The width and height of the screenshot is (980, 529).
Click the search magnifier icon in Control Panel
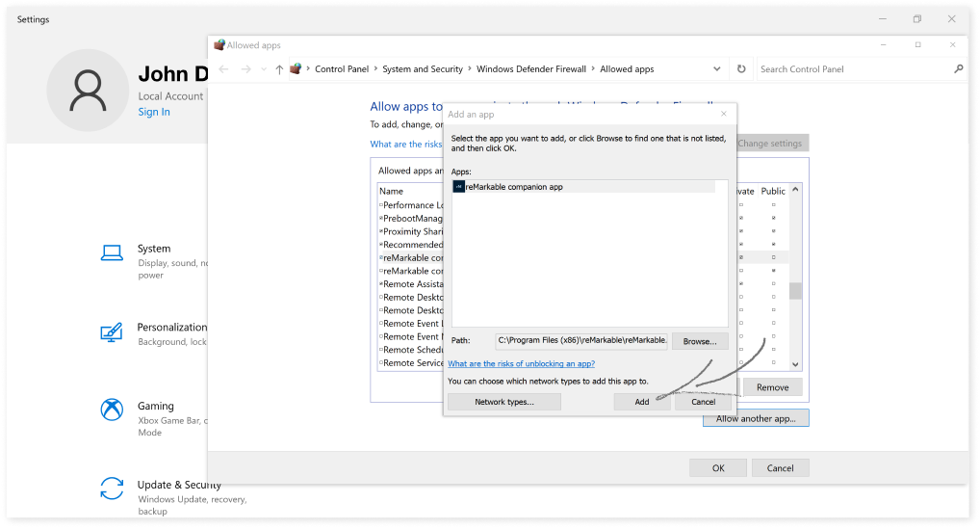click(x=958, y=69)
